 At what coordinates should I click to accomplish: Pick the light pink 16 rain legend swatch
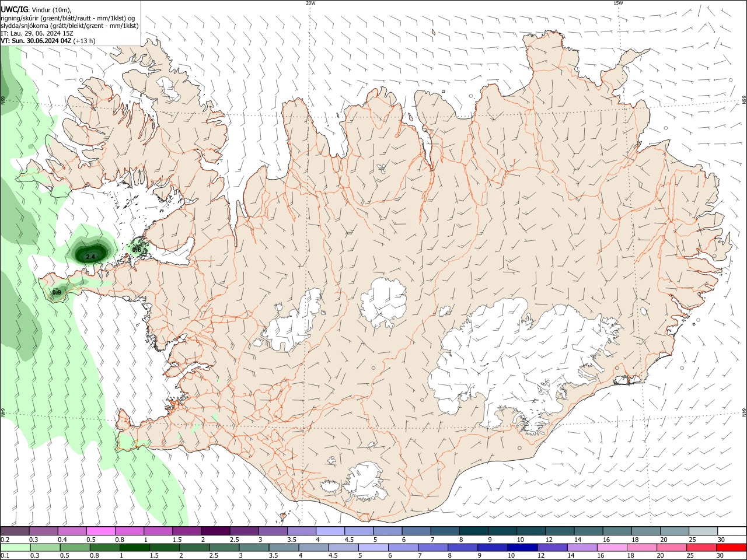tap(611, 547)
